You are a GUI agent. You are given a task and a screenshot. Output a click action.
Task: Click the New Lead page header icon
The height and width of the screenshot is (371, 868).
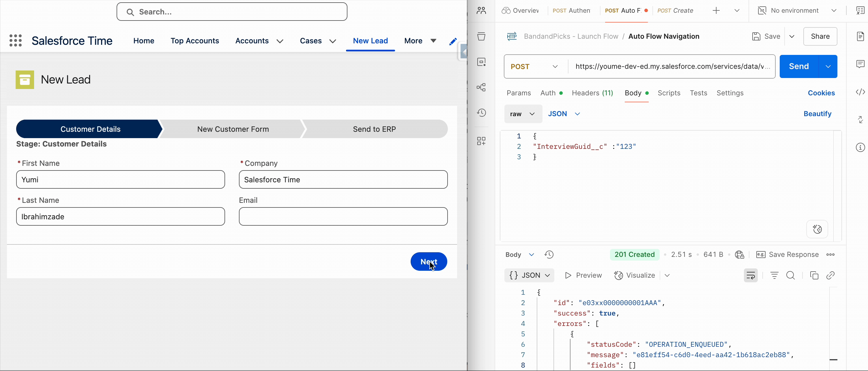(x=25, y=79)
